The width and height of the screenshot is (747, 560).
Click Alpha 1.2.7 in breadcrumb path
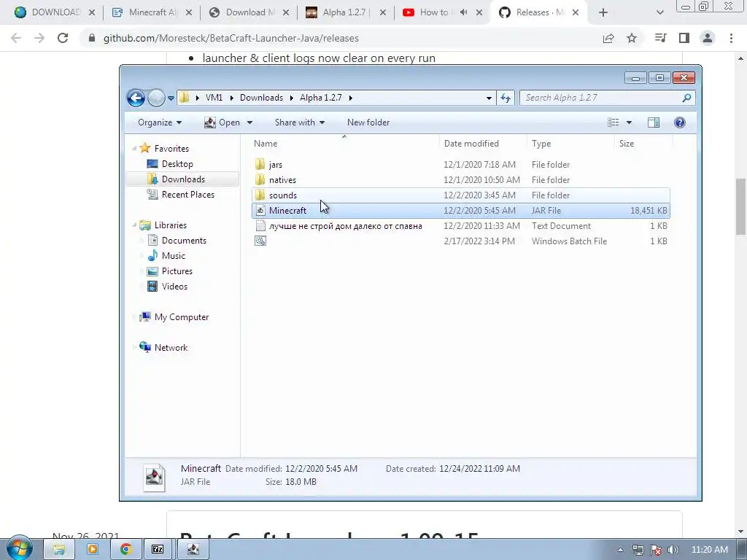click(x=321, y=98)
